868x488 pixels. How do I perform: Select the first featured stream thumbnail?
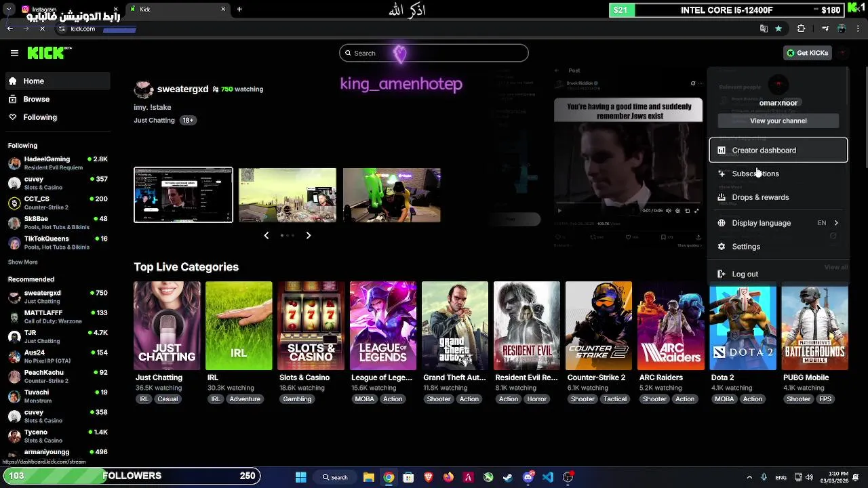pos(183,195)
